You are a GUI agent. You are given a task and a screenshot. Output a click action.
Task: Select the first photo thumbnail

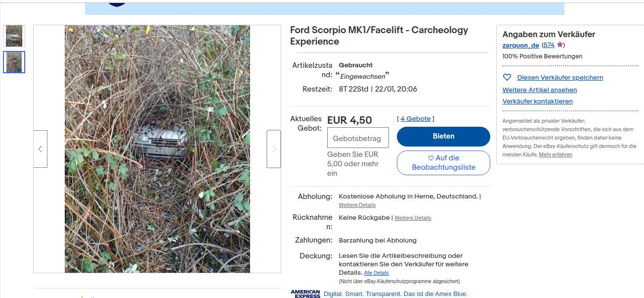coord(14,36)
